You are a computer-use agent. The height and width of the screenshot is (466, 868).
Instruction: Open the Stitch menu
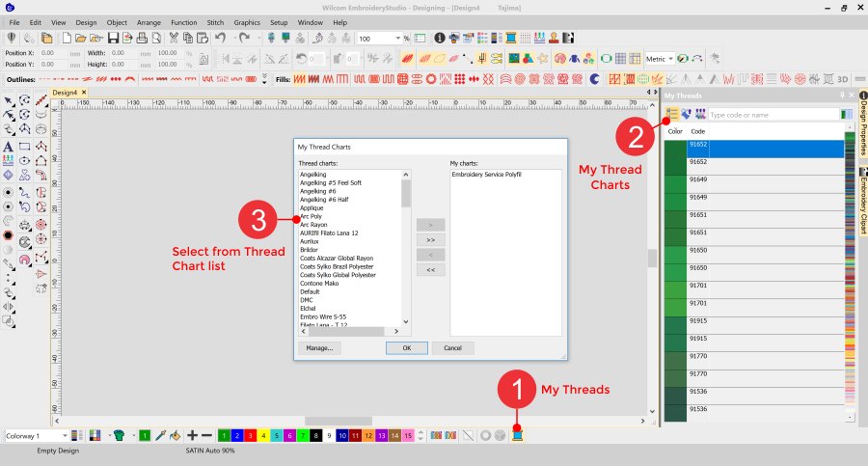214,21
